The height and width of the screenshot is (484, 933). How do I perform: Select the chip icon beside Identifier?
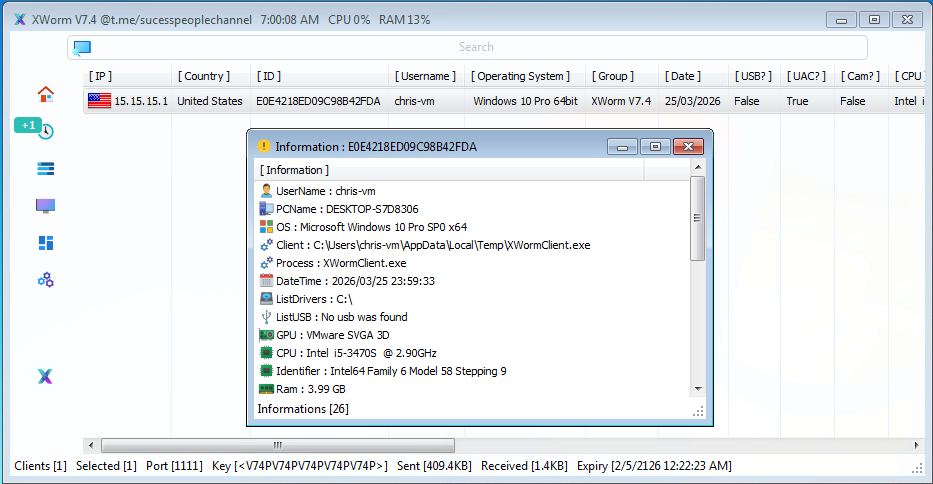pyautogui.click(x=266, y=370)
